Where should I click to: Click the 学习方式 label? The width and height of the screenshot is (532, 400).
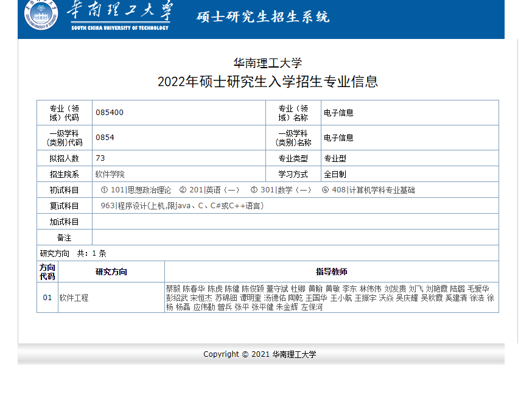pos(293,174)
